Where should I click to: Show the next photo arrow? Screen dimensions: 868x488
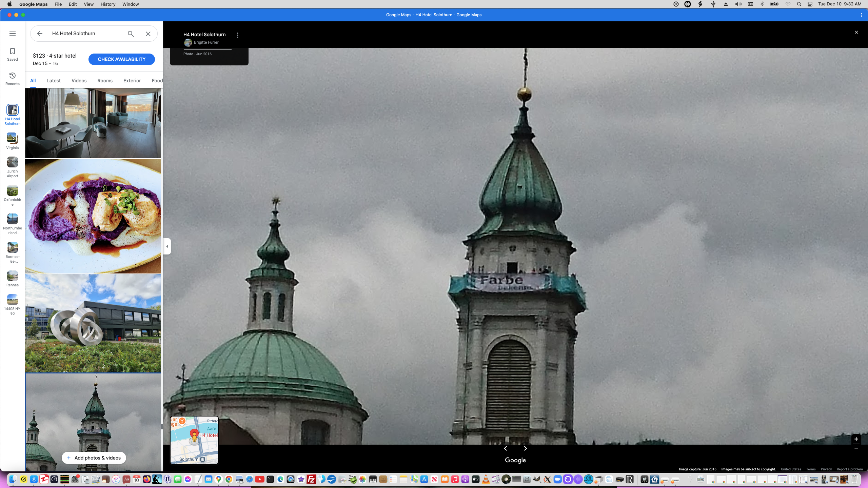[525, 448]
